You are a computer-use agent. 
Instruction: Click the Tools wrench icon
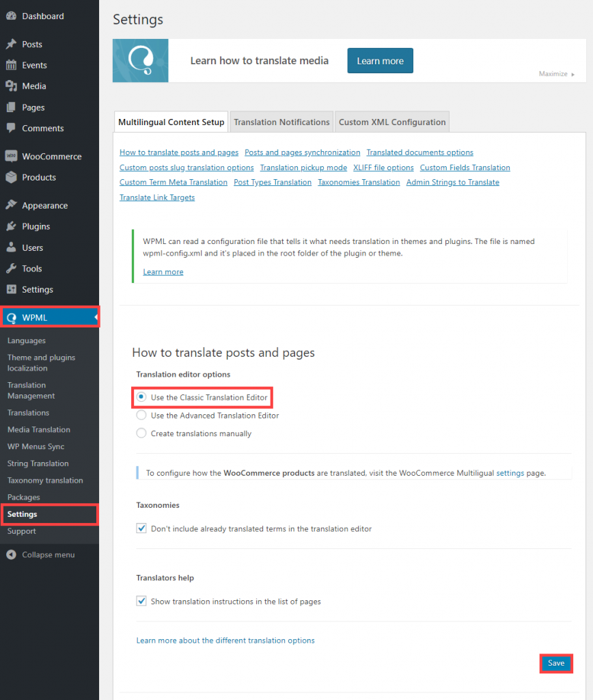(x=11, y=268)
